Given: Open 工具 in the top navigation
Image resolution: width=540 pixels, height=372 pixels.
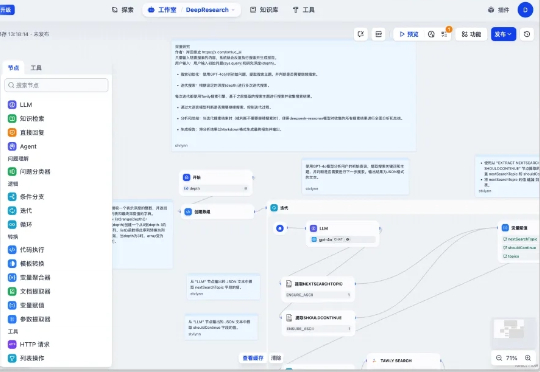Looking at the screenshot, I should [303, 10].
